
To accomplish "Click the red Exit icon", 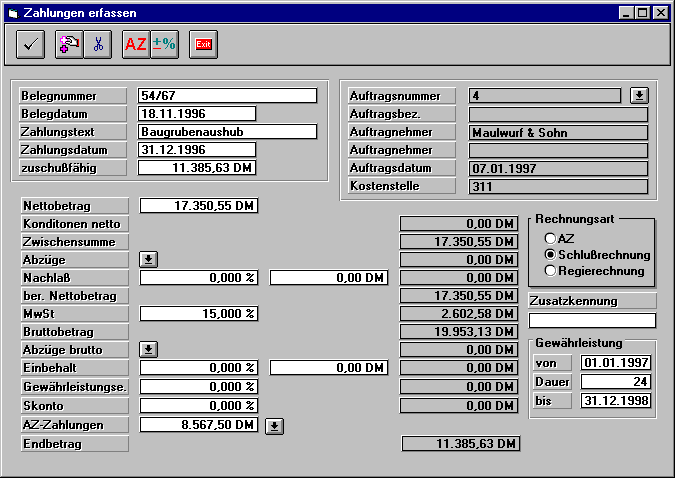I will tap(204, 44).
